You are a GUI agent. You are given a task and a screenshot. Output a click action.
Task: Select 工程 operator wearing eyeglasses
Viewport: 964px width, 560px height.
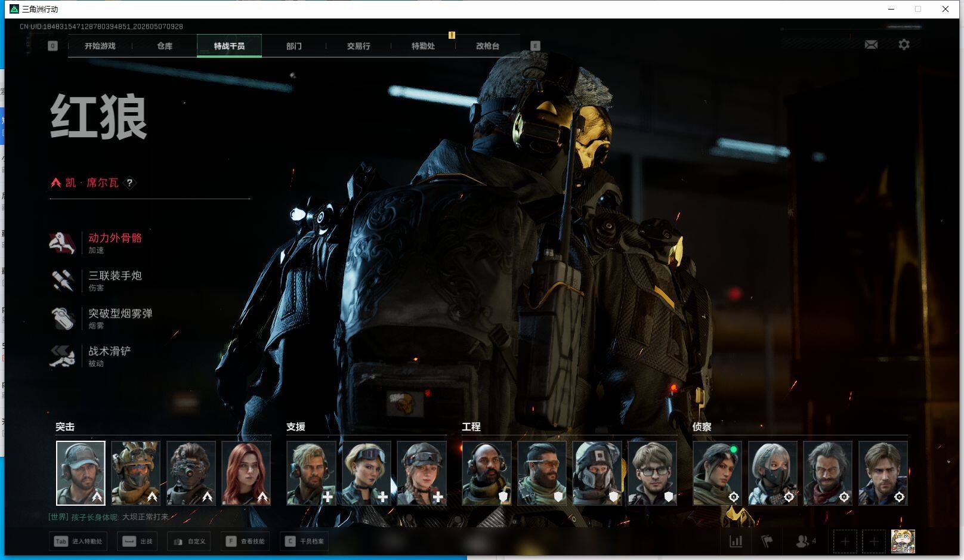tap(652, 473)
